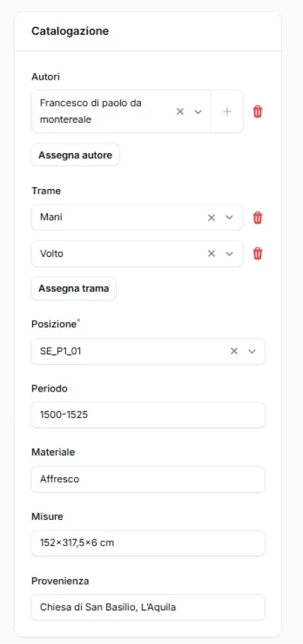Click the Assegna trama button
Viewport: 303px width, 644px height.
[74, 288]
